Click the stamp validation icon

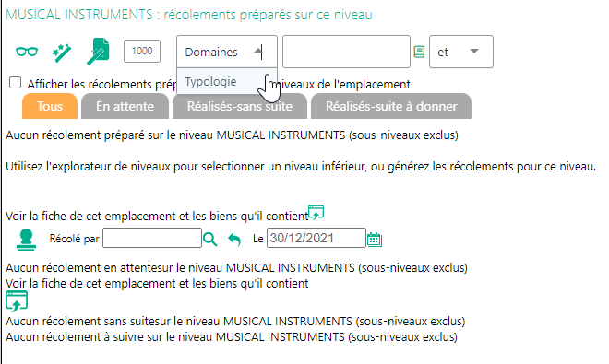point(26,240)
